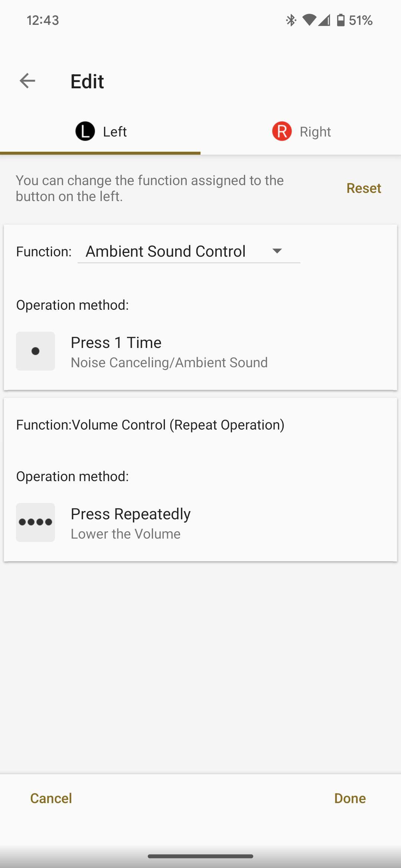Tap the Noise Canceling/Ambient Sound description
The width and height of the screenshot is (401, 868).
[x=169, y=362]
